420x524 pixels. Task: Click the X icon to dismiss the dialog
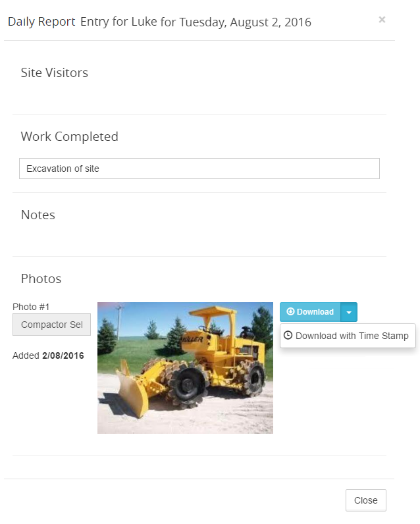point(382,20)
